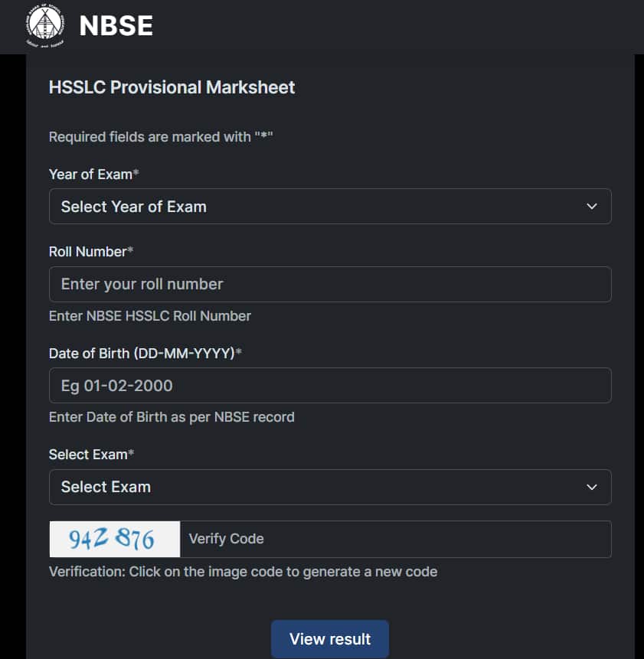
Task: Click the chevron arrow in Year of Exam field
Action: click(591, 207)
